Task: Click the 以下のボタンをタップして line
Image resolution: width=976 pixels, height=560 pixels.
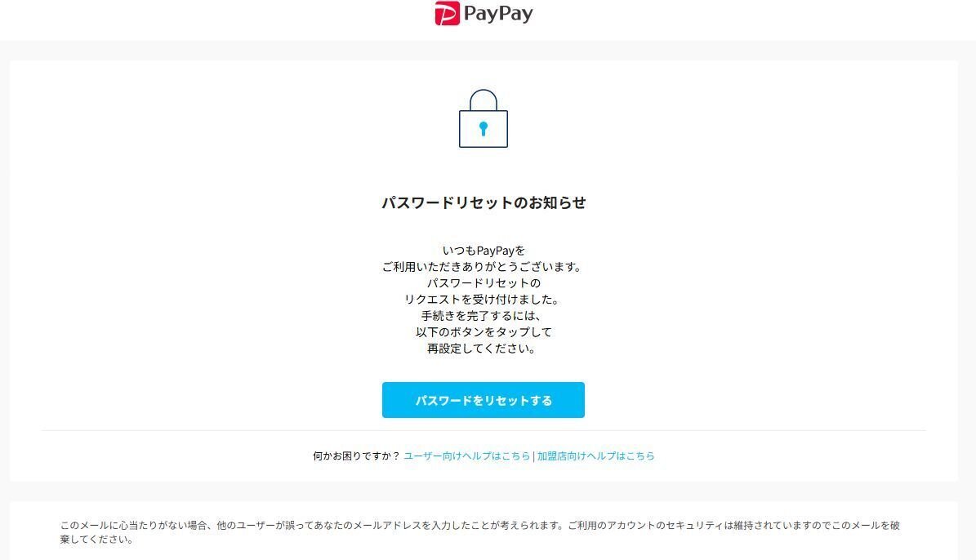Action: click(x=483, y=331)
